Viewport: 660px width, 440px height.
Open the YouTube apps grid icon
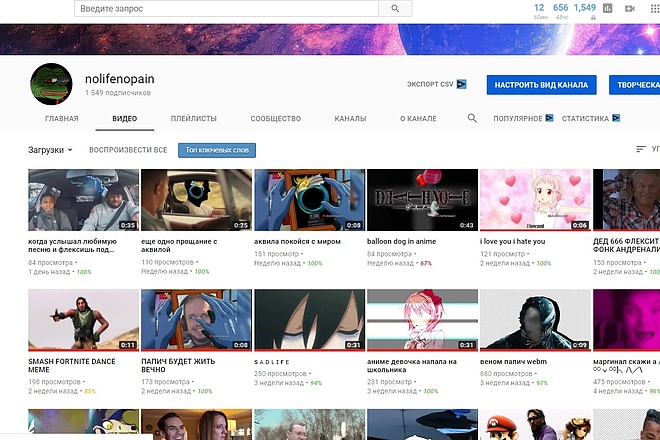click(655, 8)
